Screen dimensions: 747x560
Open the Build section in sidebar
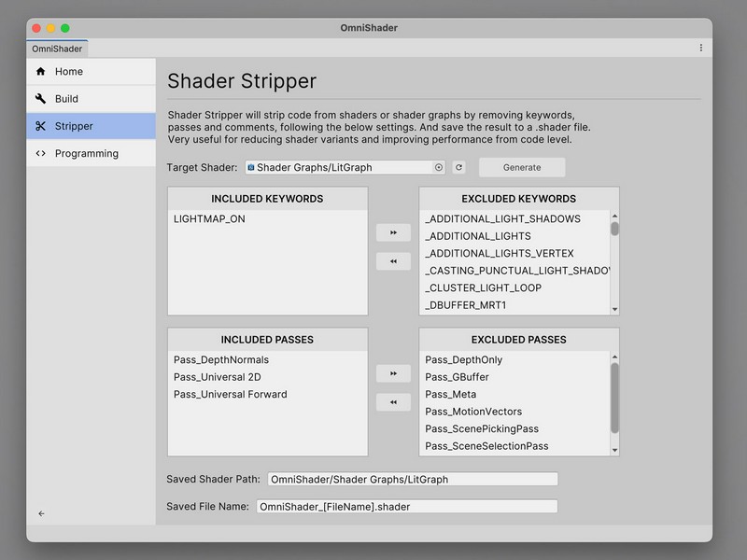pyautogui.click(x=91, y=99)
